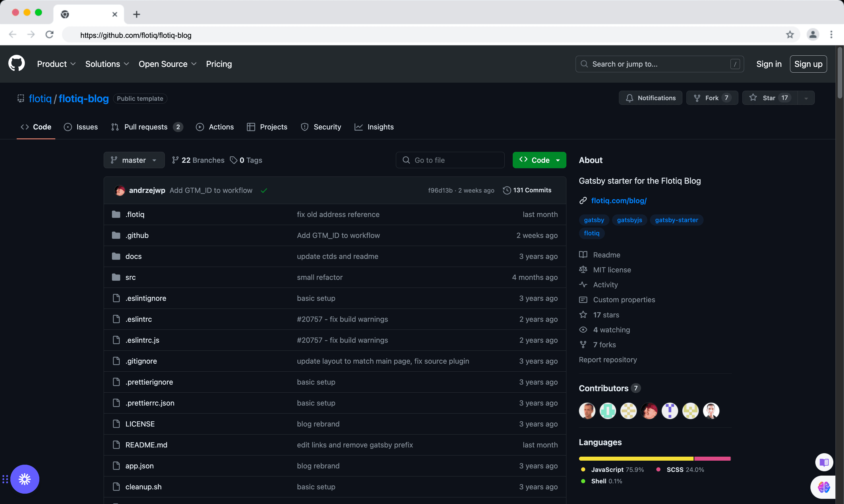Screen dimensions: 844x504
Task: Click the page vertical scrollbar
Action: tap(840, 73)
